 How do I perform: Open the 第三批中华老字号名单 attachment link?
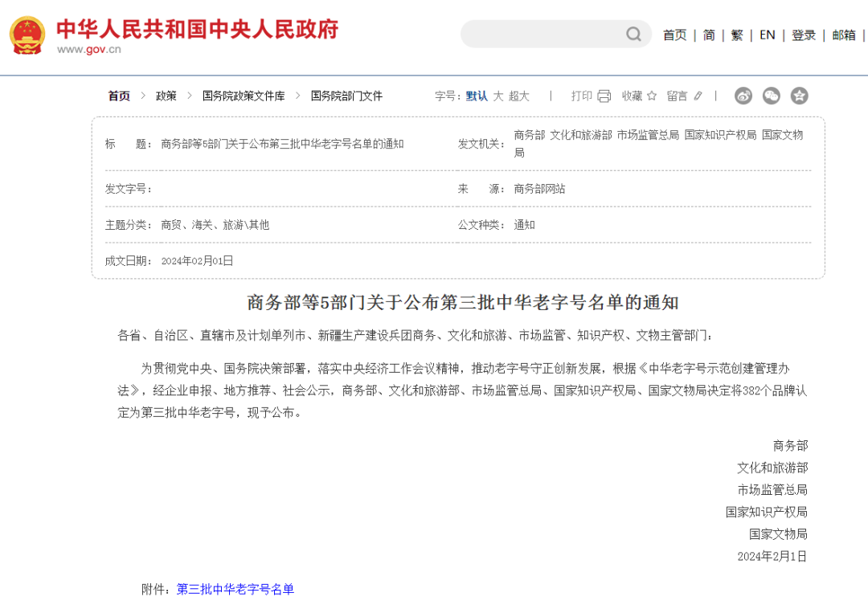coord(235,589)
